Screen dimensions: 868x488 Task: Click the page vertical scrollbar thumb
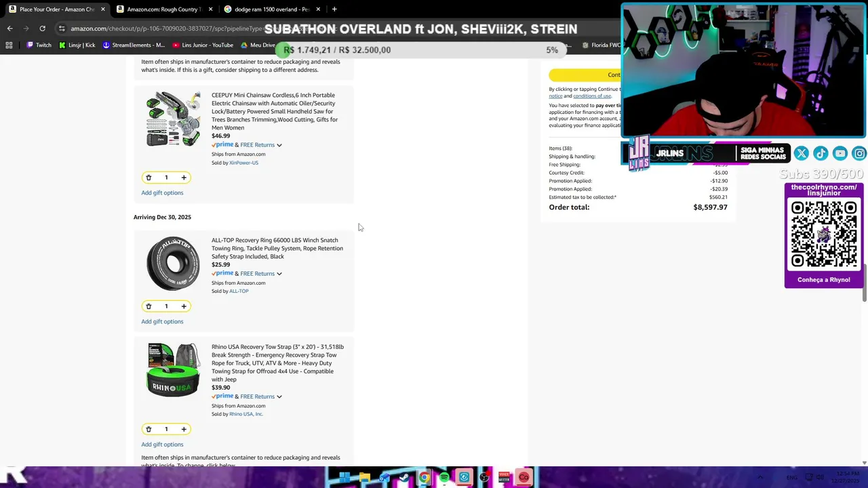(x=865, y=283)
